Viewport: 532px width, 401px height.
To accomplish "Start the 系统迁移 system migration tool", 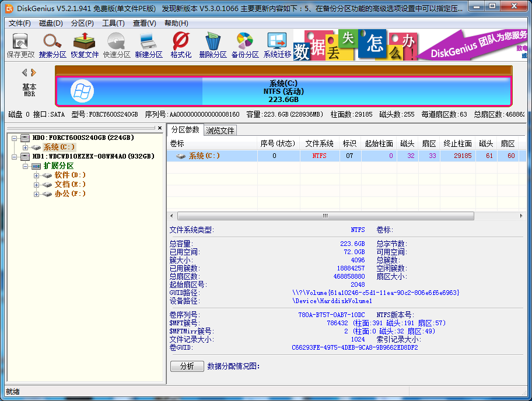I will click(x=277, y=45).
